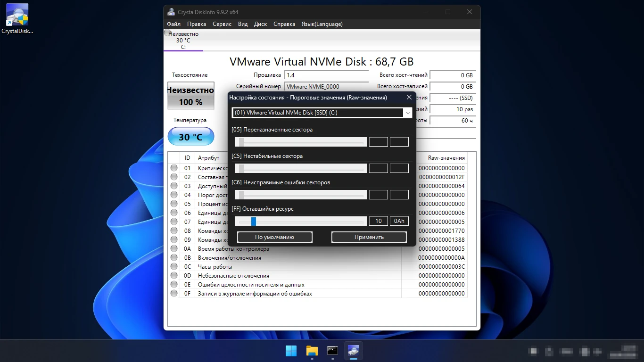The width and height of the screenshot is (644, 362).
Task: Select the Часы работы attribute row
Action: 318,267
